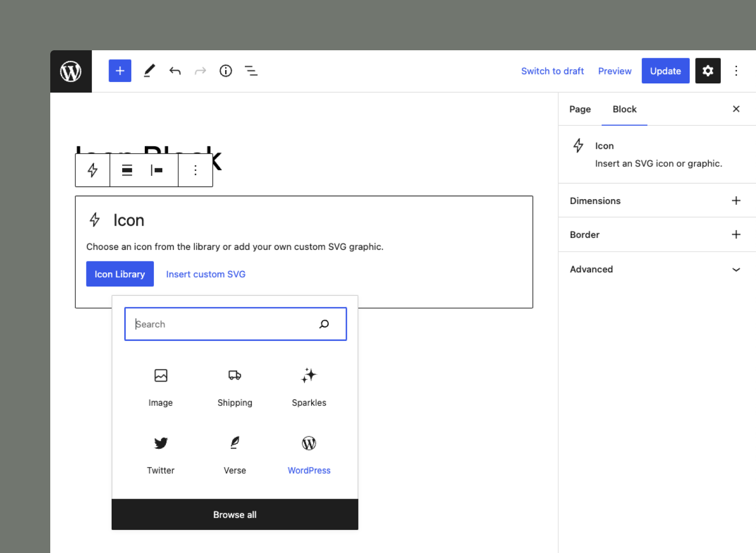This screenshot has height=553, width=756.
Task: Click the Verse label text
Action: click(x=235, y=471)
